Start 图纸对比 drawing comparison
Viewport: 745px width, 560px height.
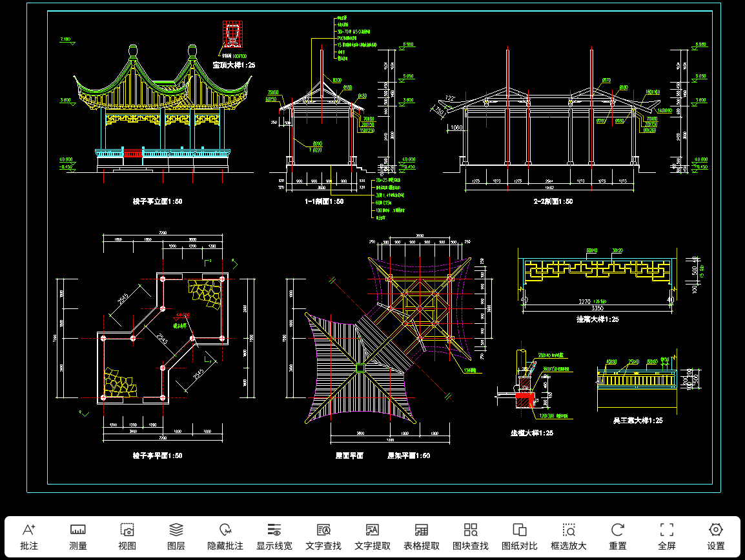tap(520, 536)
